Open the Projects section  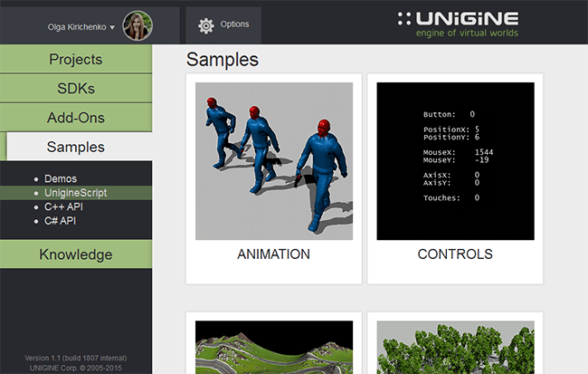coord(76,60)
